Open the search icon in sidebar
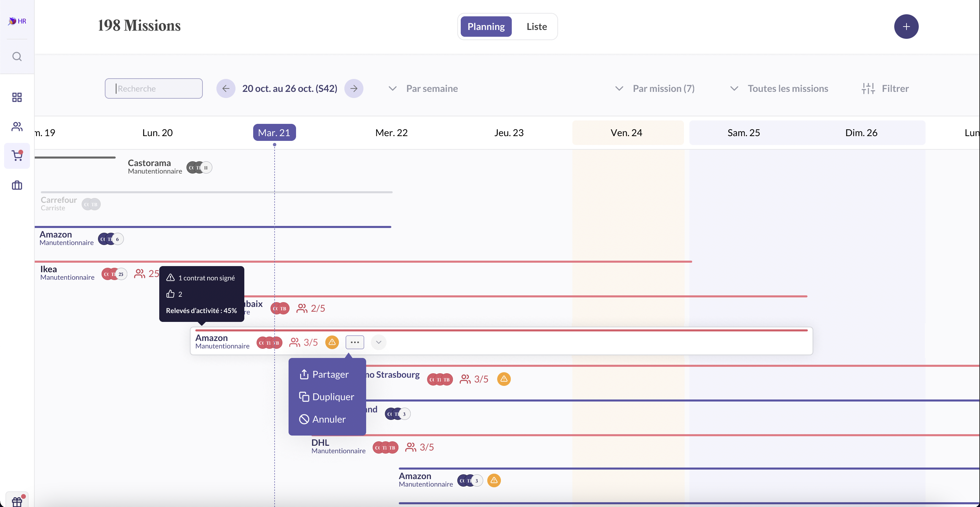Image resolution: width=980 pixels, height=507 pixels. (17, 57)
